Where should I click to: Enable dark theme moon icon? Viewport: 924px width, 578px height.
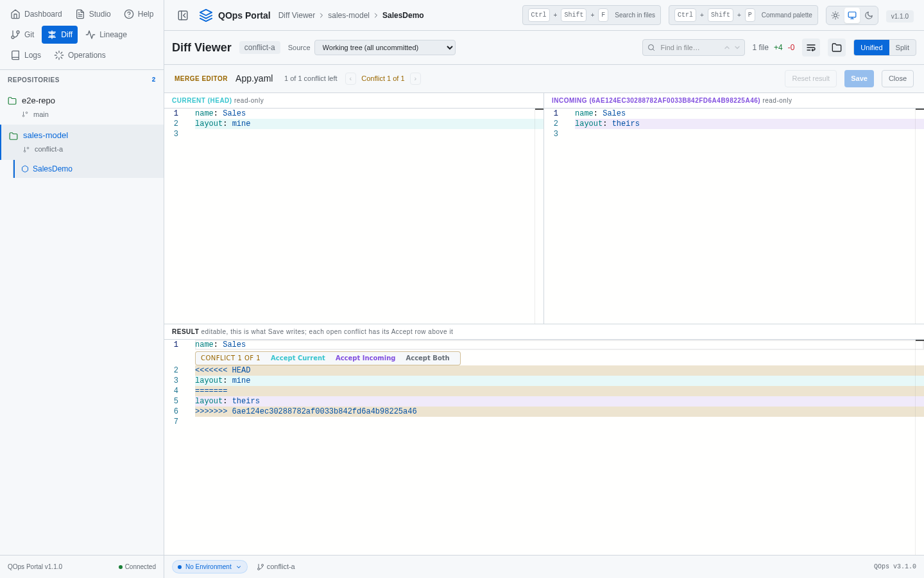tap(869, 15)
